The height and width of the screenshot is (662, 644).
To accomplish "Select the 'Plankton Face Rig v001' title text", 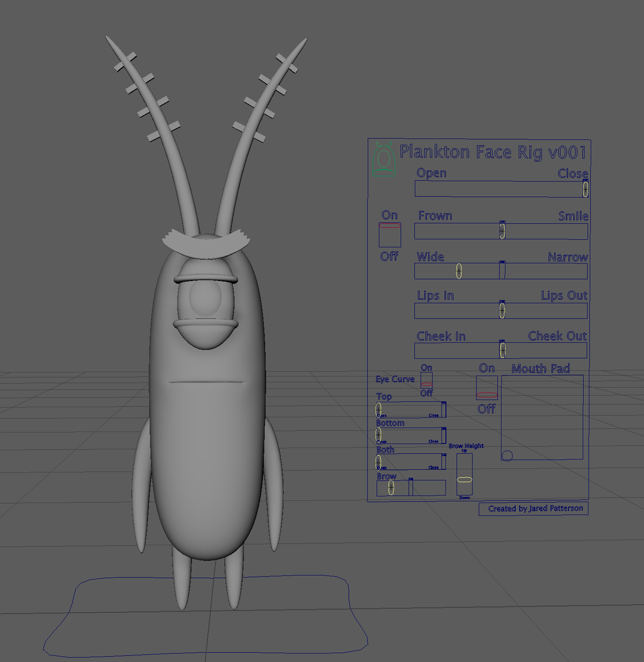I will pyautogui.click(x=493, y=152).
